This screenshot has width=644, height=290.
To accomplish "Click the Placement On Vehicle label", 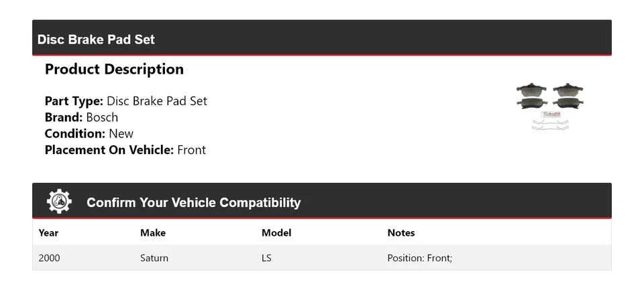I will click(x=109, y=150).
